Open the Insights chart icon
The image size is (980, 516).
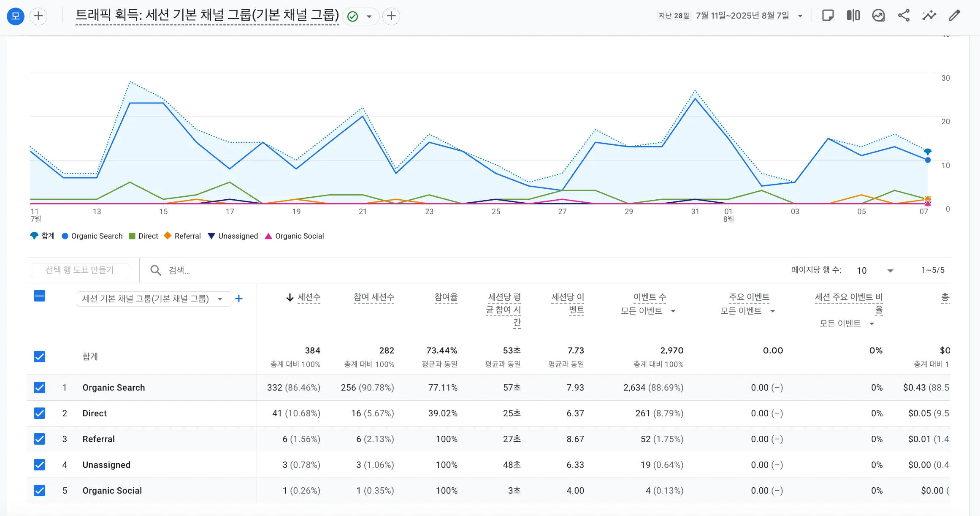[x=879, y=16]
